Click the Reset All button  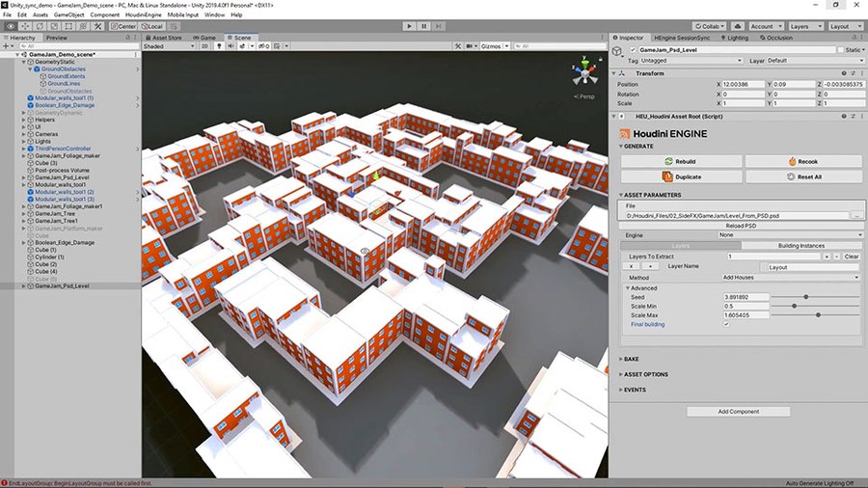coord(803,177)
